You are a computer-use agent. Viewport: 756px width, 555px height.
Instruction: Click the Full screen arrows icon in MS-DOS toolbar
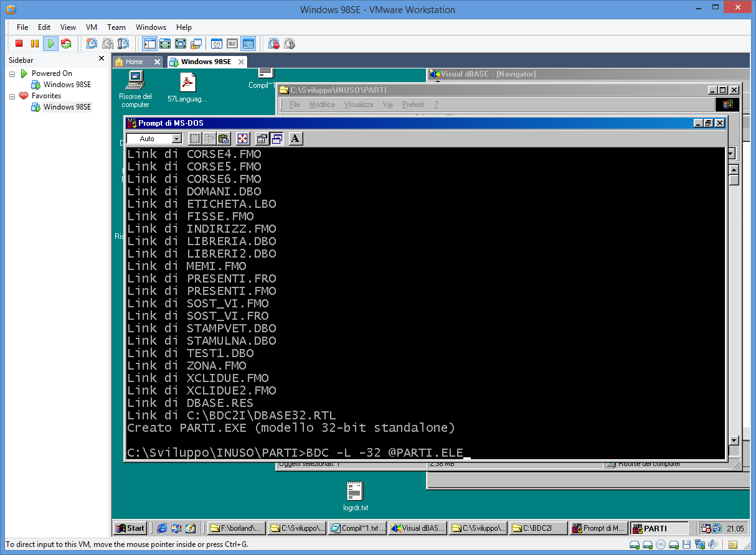click(243, 139)
